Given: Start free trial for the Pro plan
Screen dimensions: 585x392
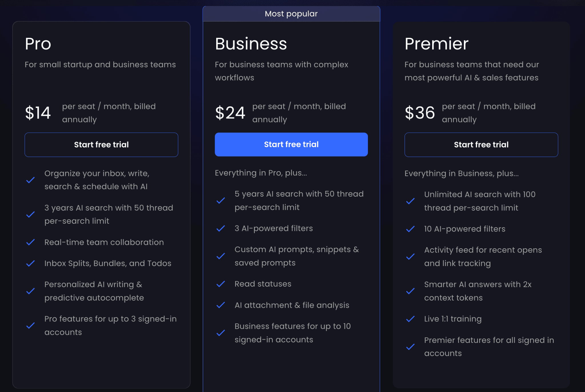Looking at the screenshot, I should [x=101, y=145].
